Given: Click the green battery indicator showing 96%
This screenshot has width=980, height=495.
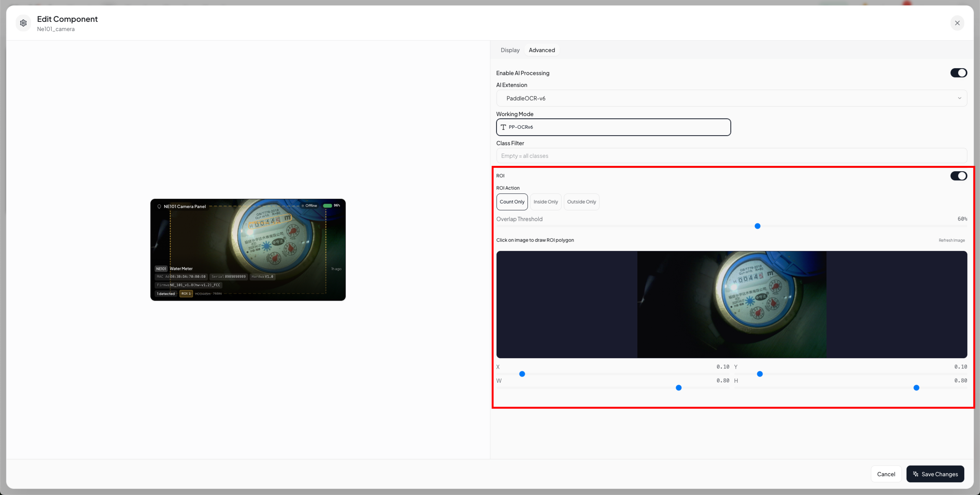Looking at the screenshot, I should tap(327, 206).
